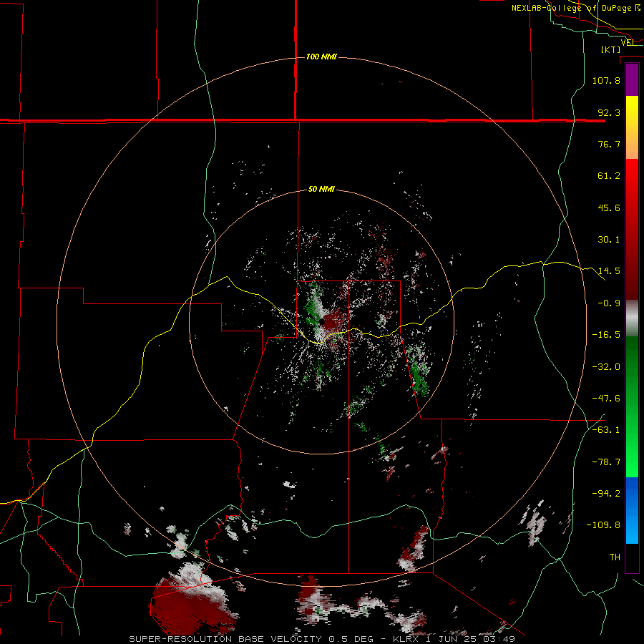
Task: Click the -94.2 velocity scale label
Action: (606, 494)
